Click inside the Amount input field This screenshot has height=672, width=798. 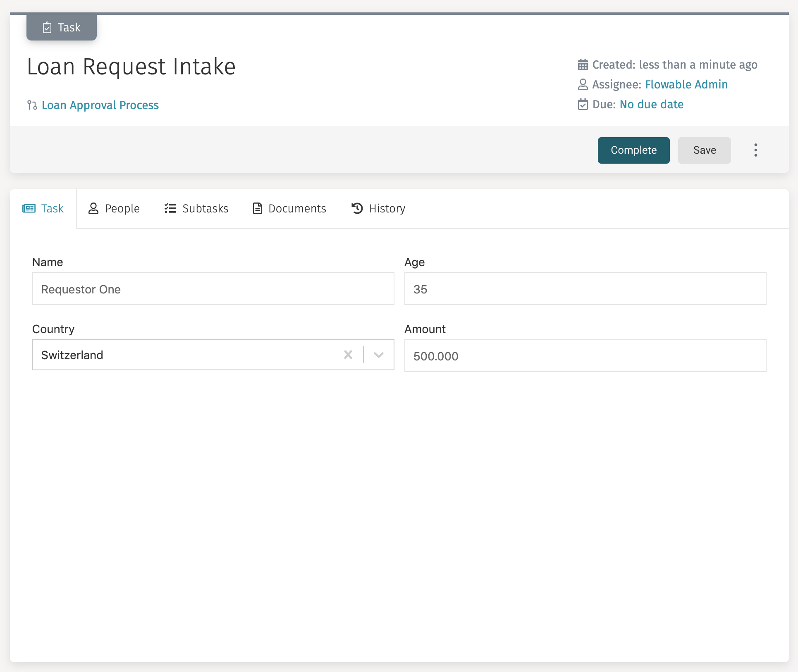point(585,355)
